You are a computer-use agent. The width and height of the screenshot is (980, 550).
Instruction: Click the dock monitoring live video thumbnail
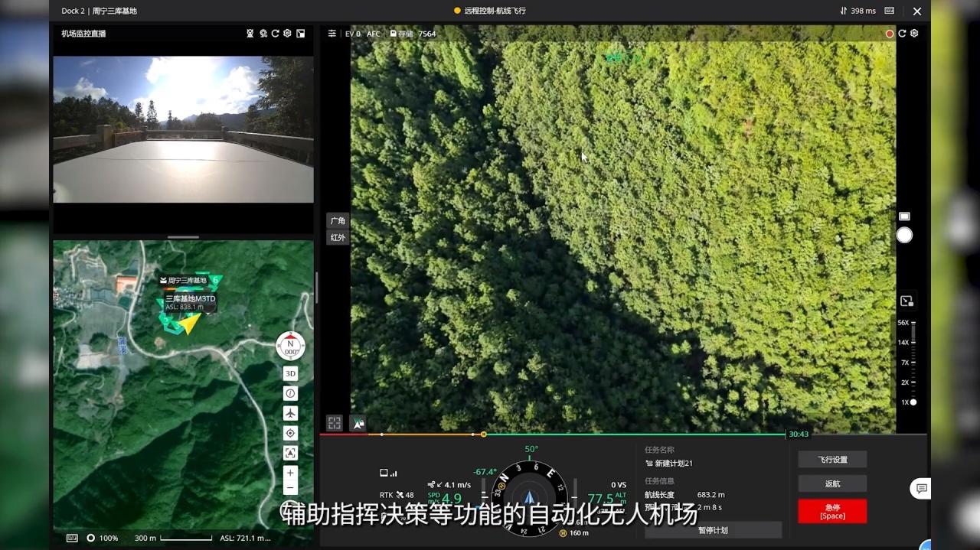[x=183, y=129]
